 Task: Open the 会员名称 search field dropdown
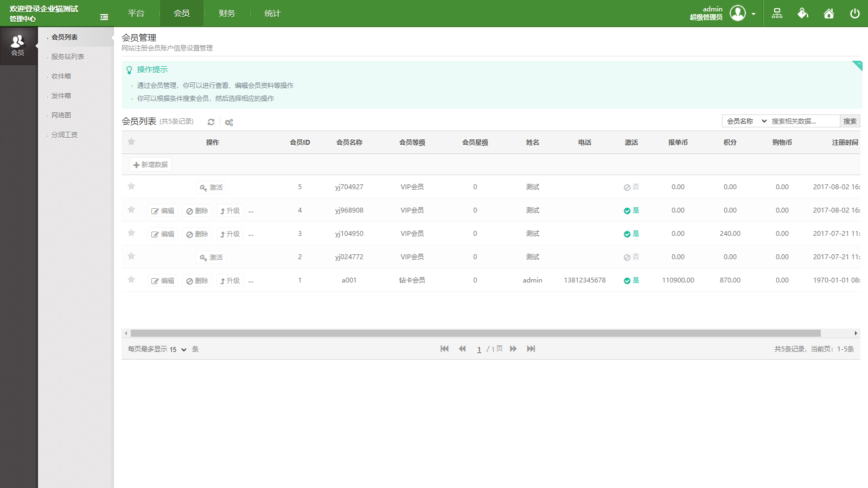pyautogui.click(x=746, y=121)
